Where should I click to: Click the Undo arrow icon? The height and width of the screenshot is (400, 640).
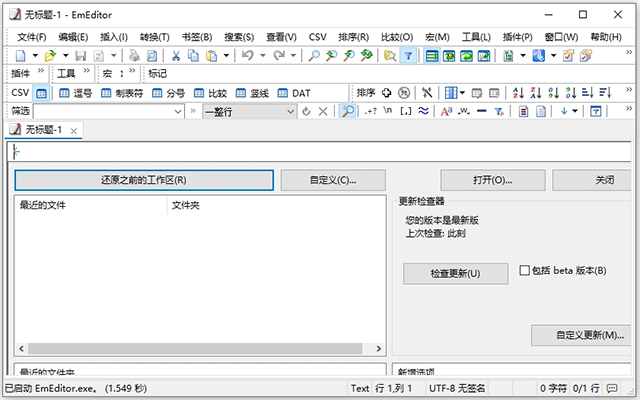[247, 55]
